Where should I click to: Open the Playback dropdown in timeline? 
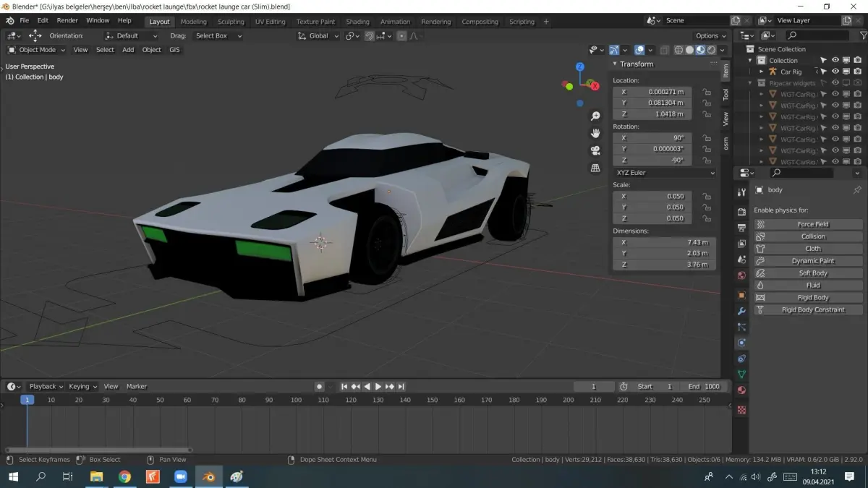tap(46, 387)
